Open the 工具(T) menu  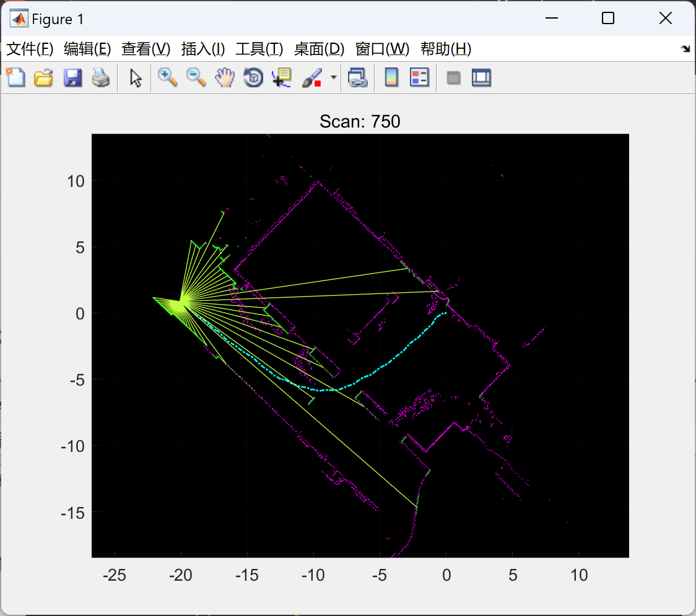pos(259,49)
